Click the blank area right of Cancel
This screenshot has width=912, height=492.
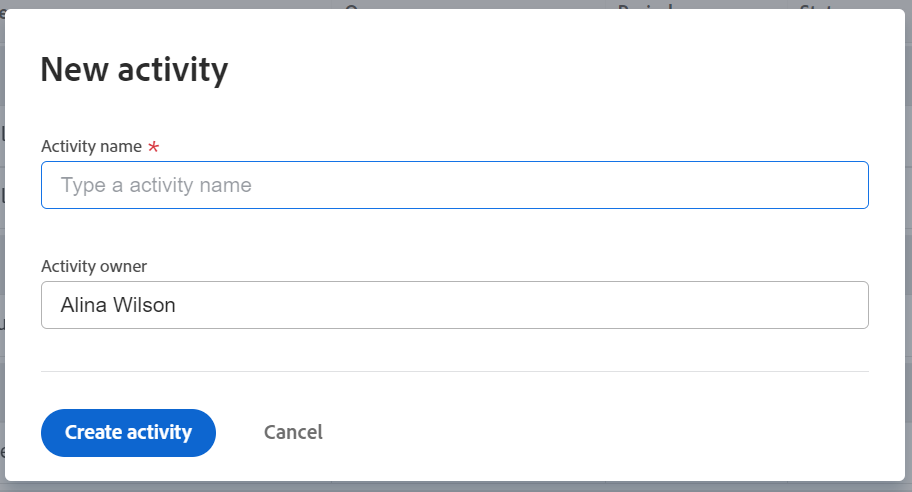tap(600, 432)
